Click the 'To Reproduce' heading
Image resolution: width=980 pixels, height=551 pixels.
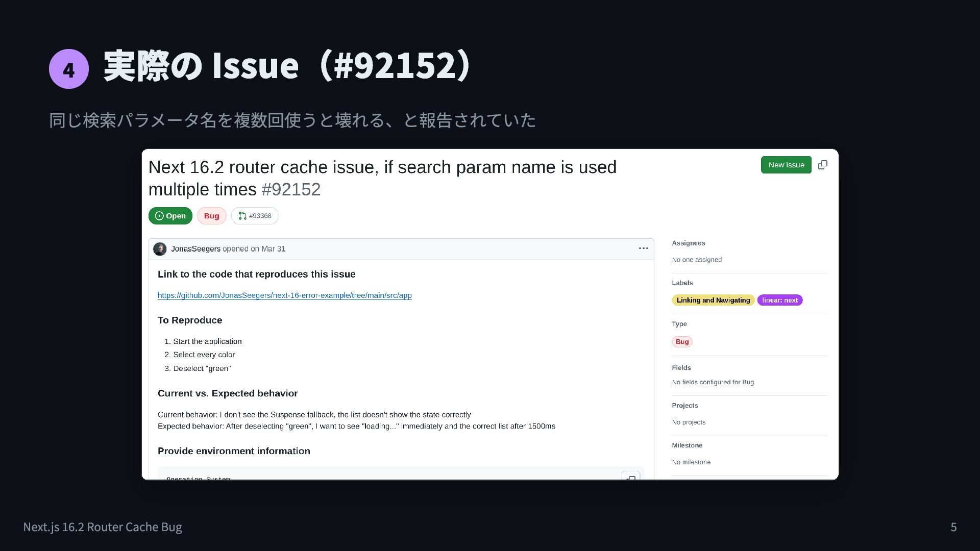click(190, 320)
